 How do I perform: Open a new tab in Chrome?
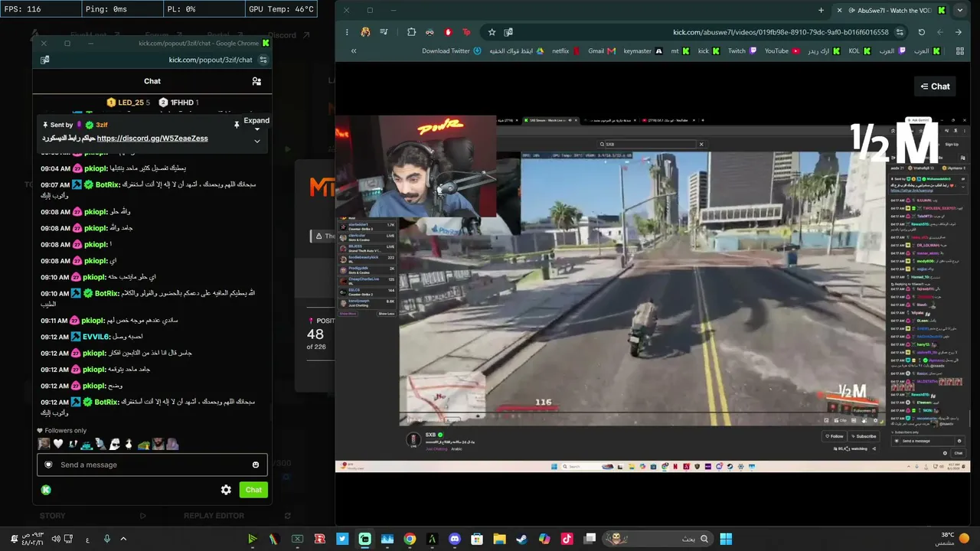821,11
